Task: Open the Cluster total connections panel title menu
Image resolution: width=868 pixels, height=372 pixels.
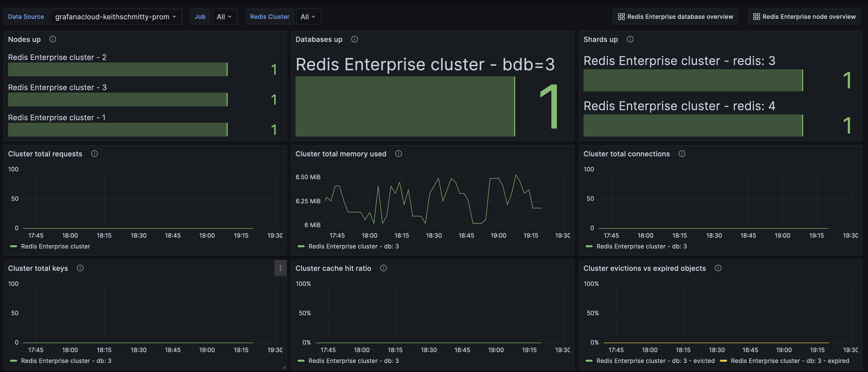Action: (626, 154)
